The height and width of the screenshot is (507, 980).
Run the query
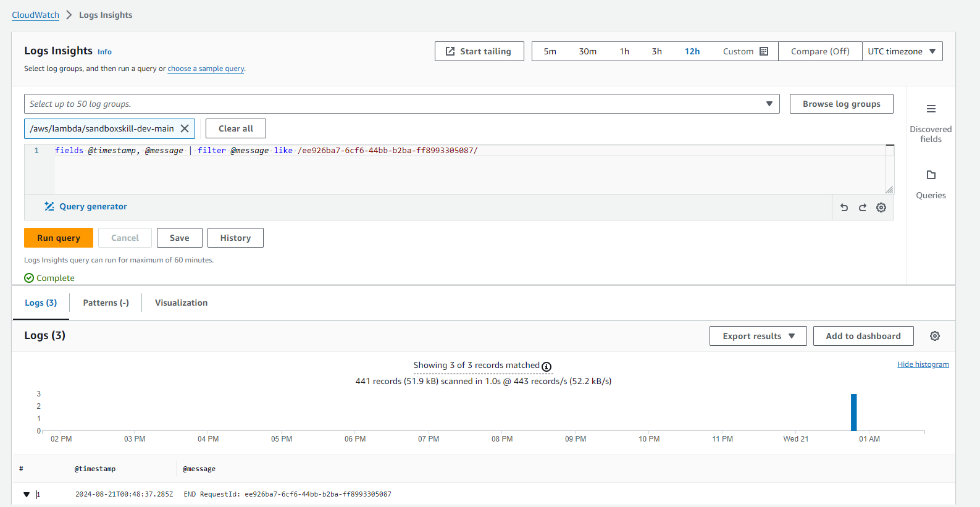(x=59, y=238)
